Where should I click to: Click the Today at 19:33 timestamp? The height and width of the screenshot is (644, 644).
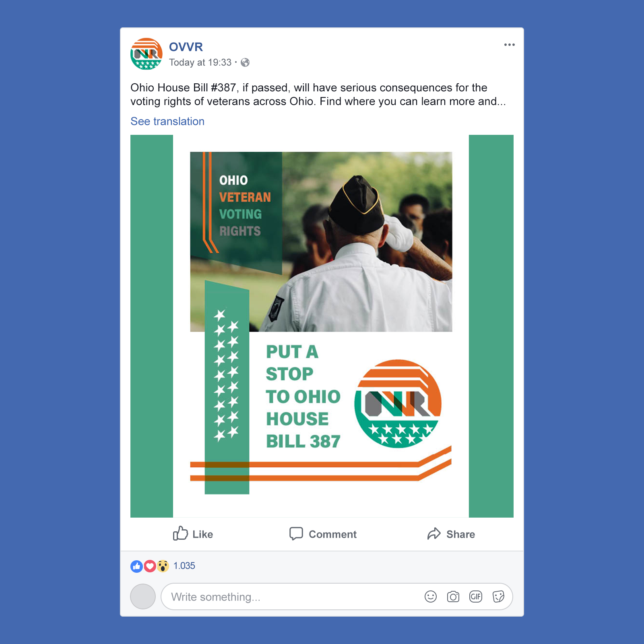click(200, 62)
